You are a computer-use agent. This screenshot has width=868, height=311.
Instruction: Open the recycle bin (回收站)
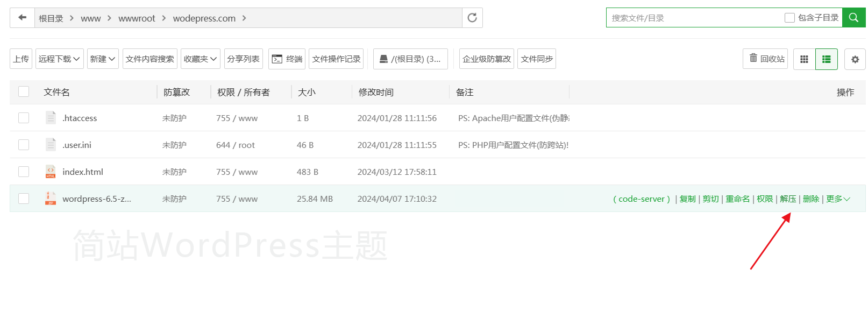point(765,59)
